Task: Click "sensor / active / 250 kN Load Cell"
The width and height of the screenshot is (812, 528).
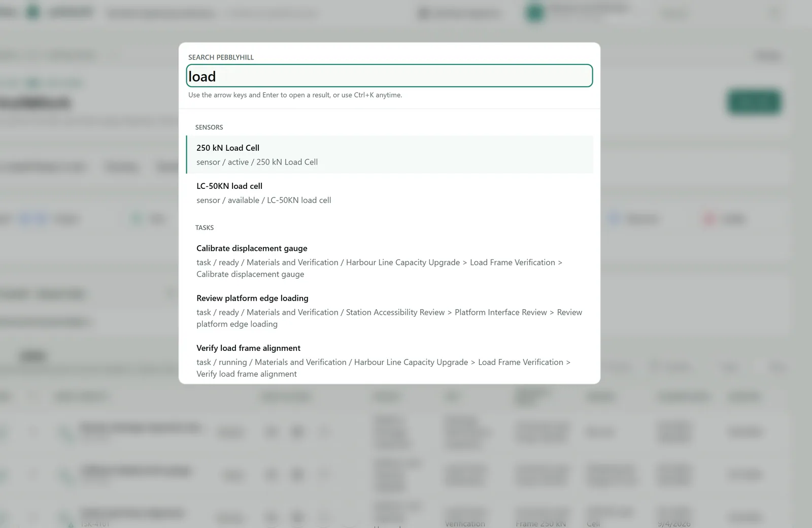Action: tap(257, 162)
